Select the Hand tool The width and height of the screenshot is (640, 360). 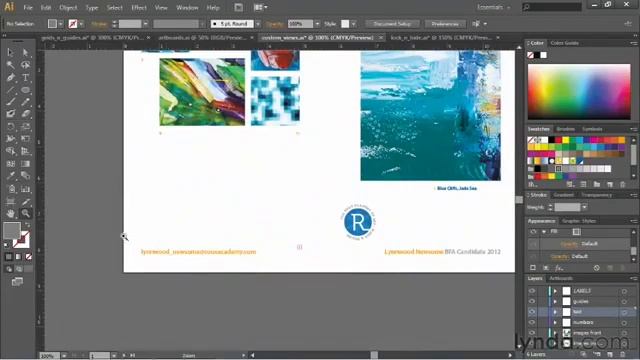click(10, 213)
